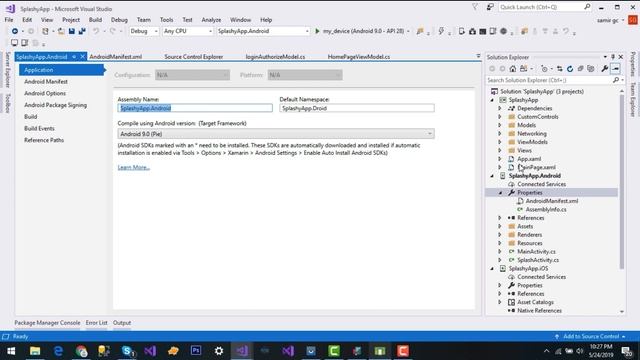Collapse the SplashyApp.iOS project node
Viewport: 640px width, 360px height.
point(492,269)
